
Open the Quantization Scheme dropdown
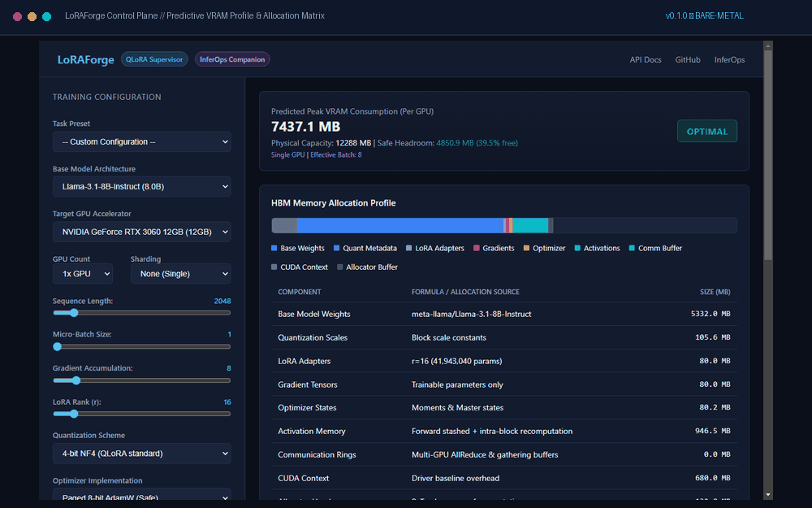[141, 454]
